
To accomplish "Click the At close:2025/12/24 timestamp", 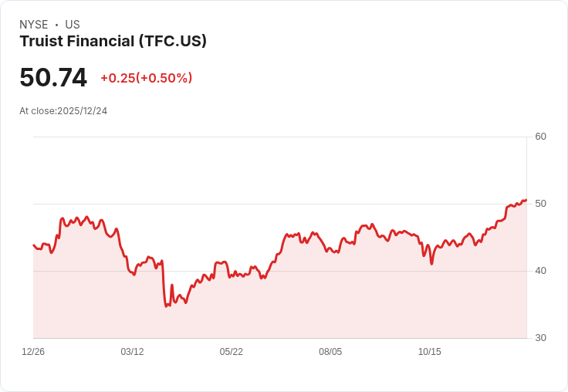I will click(63, 111).
